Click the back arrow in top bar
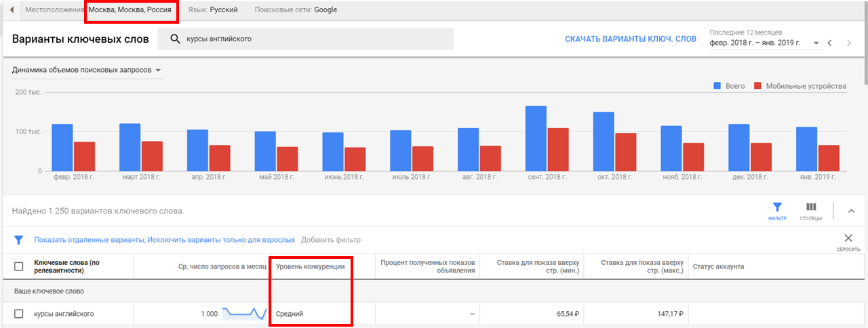 tap(12, 10)
